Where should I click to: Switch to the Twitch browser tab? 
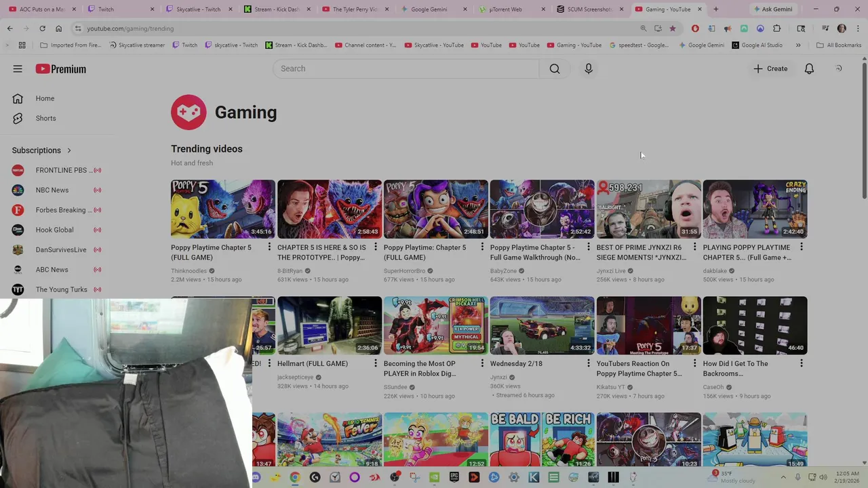coord(119,9)
